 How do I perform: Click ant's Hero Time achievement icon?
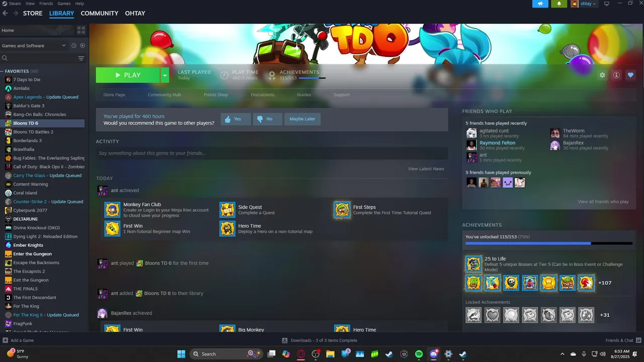pyautogui.click(x=227, y=228)
